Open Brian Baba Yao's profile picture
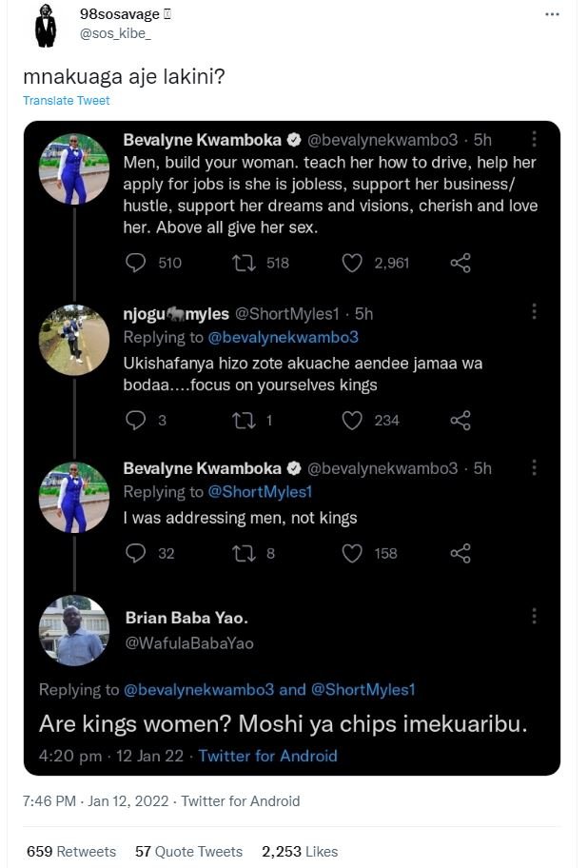This screenshot has height=868, width=588. click(74, 629)
